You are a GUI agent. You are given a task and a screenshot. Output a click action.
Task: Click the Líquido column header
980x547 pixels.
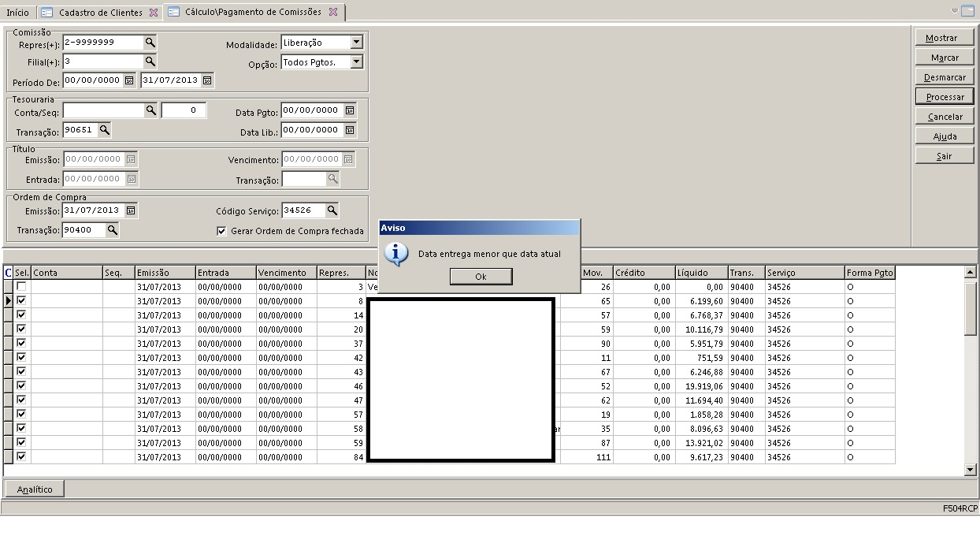[700, 273]
